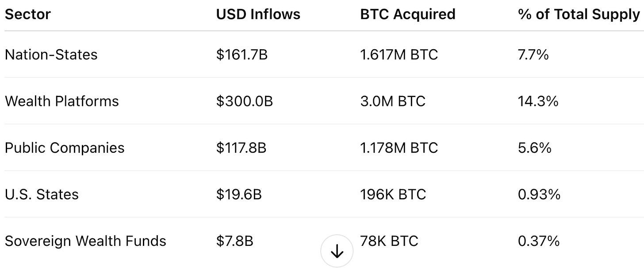Click the U.S. States row label
644x268 pixels.
pyautogui.click(x=42, y=194)
